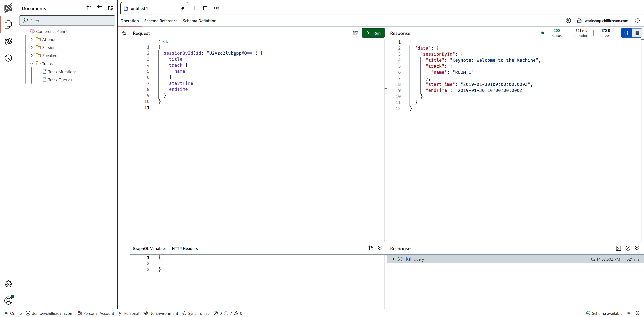
Task: Click the Filter input field
Action: coord(67,21)
